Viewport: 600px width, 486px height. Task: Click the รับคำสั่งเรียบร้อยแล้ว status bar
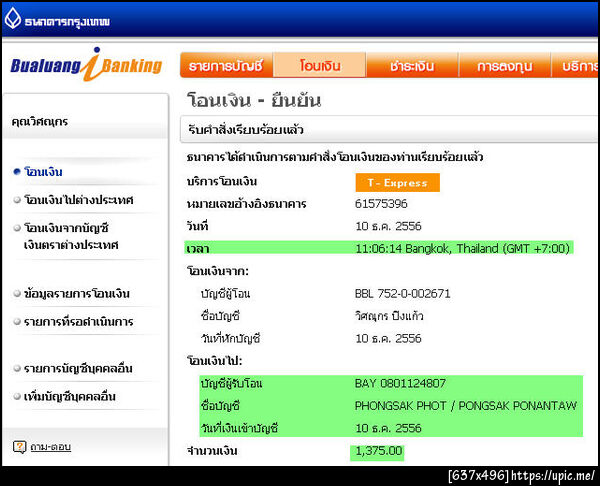[389, 129]
